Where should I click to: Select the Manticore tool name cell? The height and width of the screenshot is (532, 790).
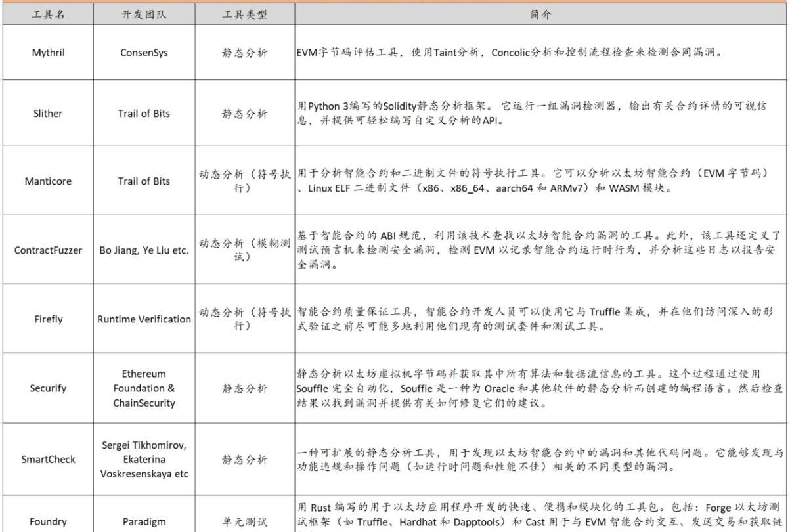[48, 181]
